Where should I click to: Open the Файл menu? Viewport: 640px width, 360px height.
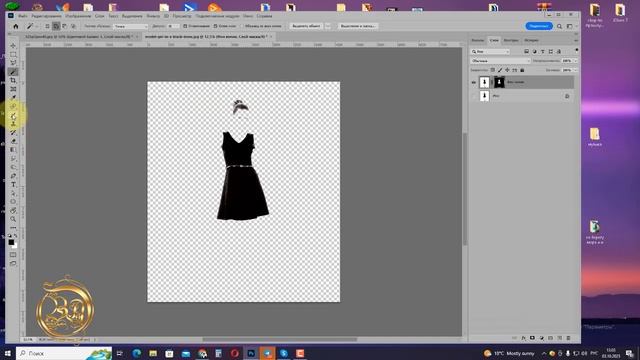coord(22,16)
